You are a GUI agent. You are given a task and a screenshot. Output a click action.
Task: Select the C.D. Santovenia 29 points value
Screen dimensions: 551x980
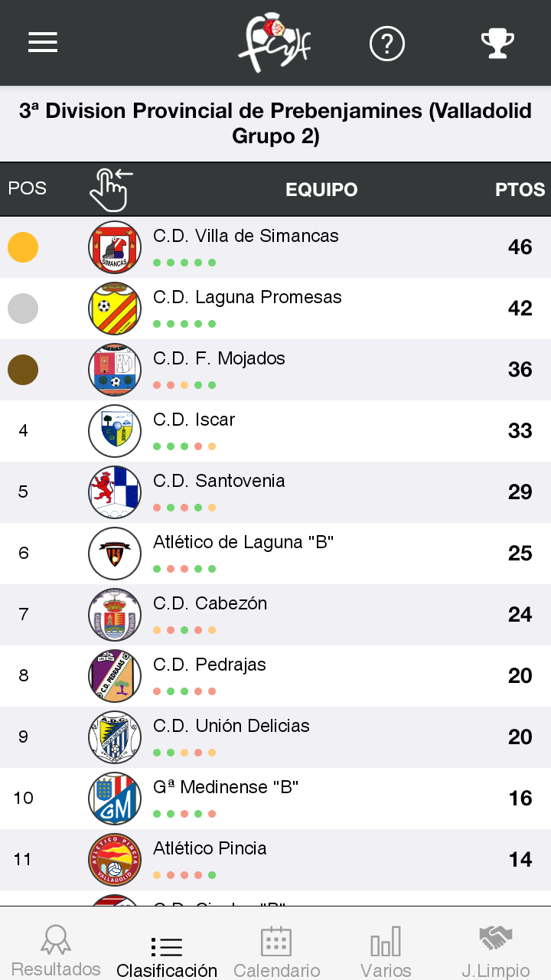[x=520, y=492]
